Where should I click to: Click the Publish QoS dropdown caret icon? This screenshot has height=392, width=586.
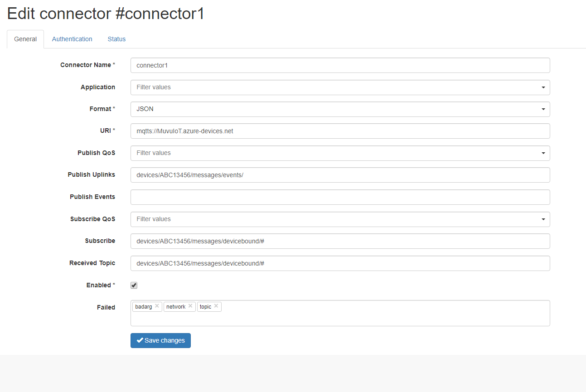[x=543, y=153]
